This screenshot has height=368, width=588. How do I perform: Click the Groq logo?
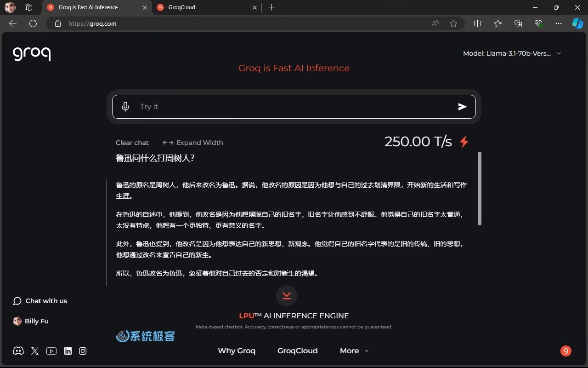(32, 53)
